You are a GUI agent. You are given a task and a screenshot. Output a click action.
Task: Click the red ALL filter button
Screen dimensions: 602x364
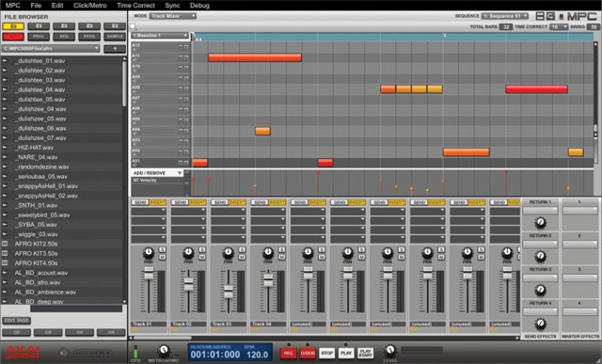pyautogui.click(x=13, y=37)
